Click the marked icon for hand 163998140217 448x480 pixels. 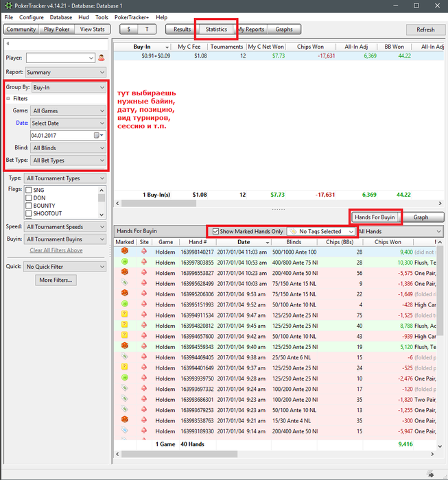[x=125, y=251]
